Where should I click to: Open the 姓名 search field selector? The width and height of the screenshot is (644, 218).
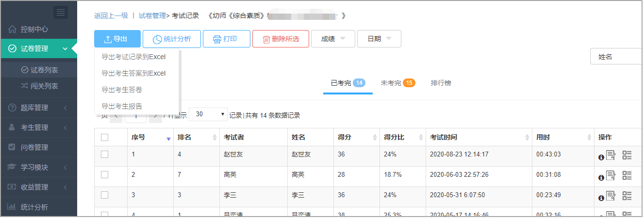point(616,57)
